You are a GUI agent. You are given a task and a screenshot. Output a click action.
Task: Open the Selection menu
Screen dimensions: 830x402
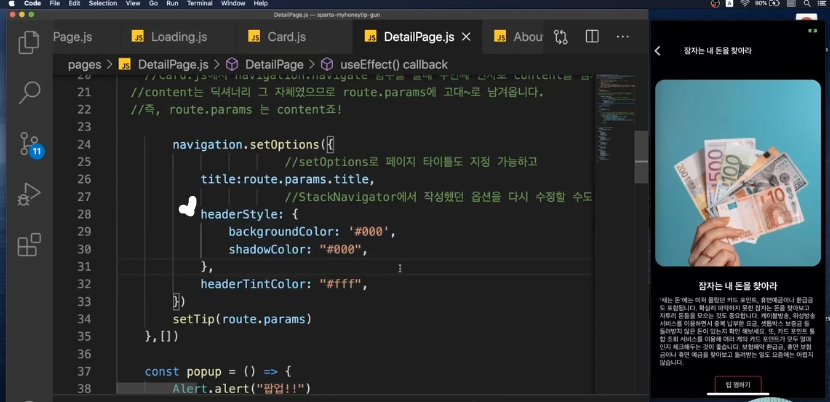tap(102, 3)
